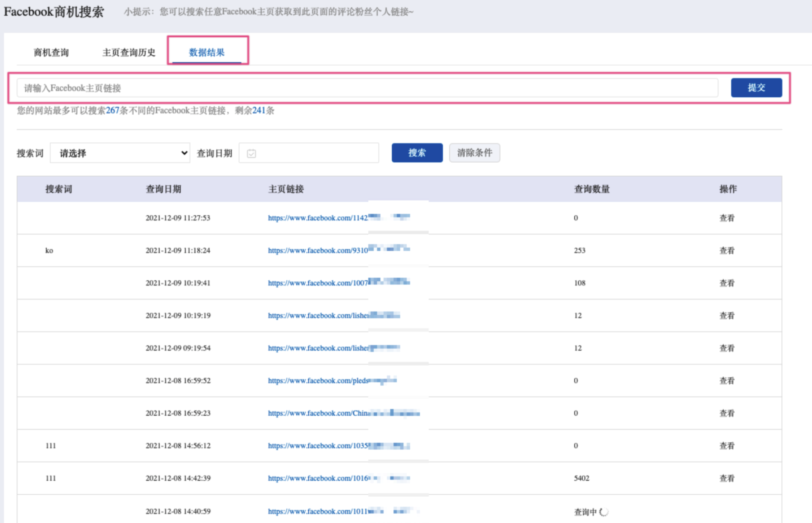
Task: Click the 查询数量 column header
Action: click(x=592, y=189)
